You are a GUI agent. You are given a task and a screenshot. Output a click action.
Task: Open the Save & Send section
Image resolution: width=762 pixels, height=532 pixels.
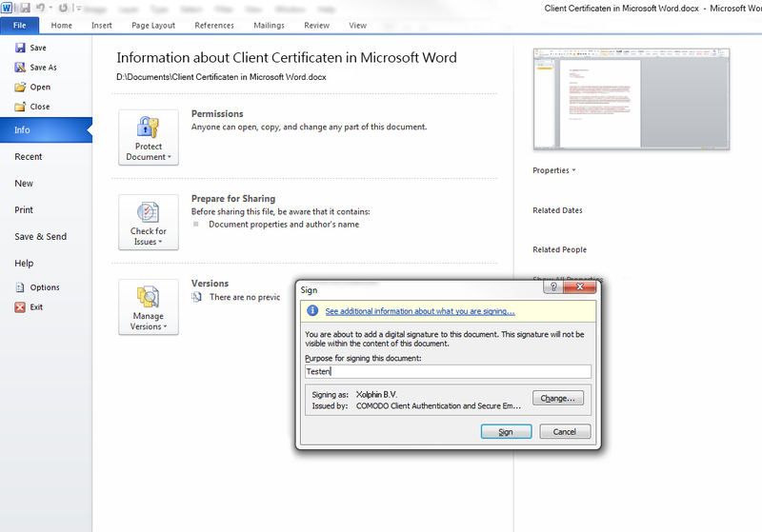41,237
